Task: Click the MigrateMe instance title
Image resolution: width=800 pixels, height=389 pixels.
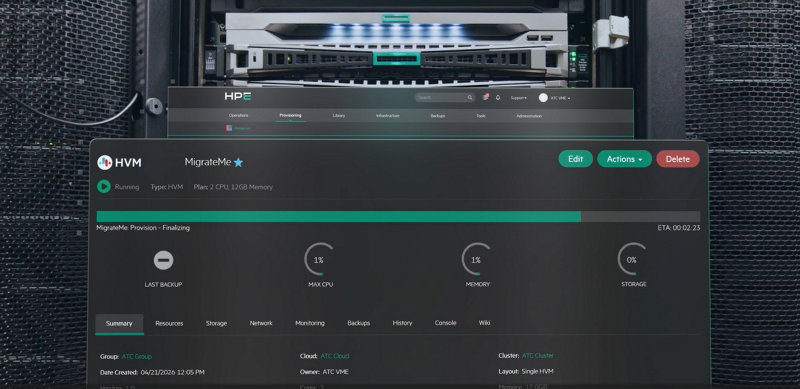Action: [208, 162]
